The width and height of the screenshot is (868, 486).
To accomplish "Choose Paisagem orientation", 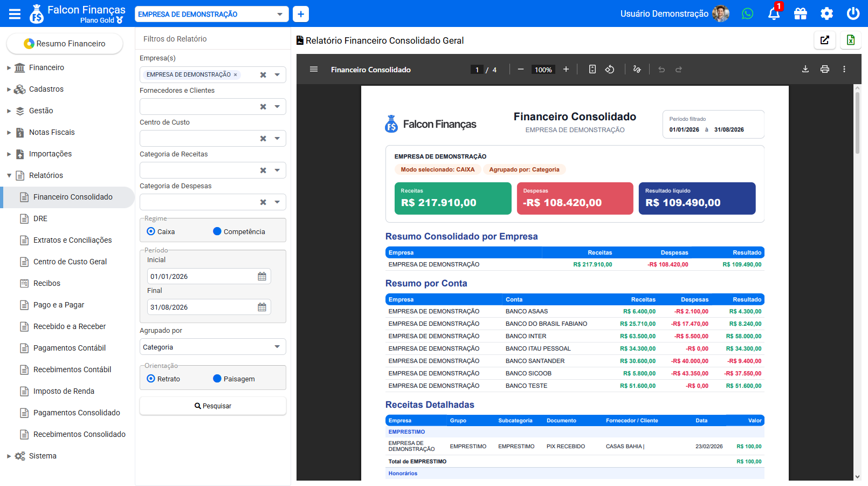I will click(x=217, y=379).
